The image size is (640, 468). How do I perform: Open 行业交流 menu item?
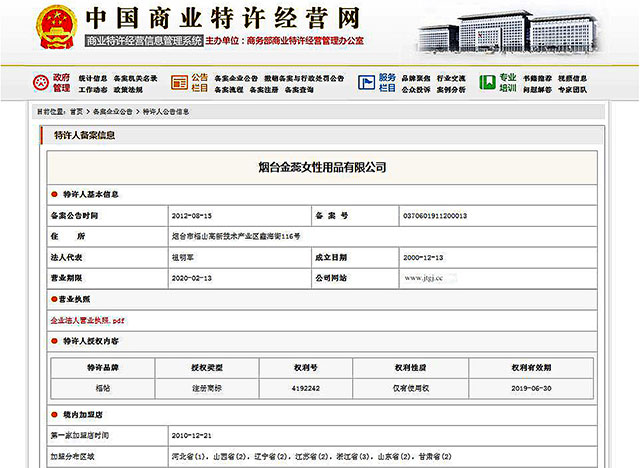point(451,78)
